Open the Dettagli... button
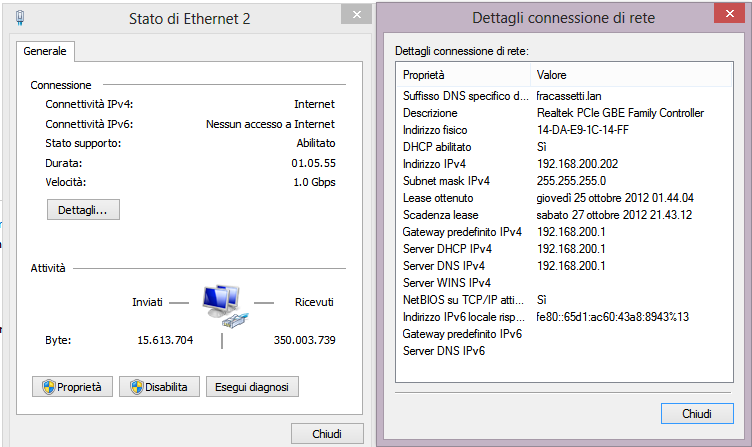Viewport: 752px width, 447px height. (x=83, y=210)
